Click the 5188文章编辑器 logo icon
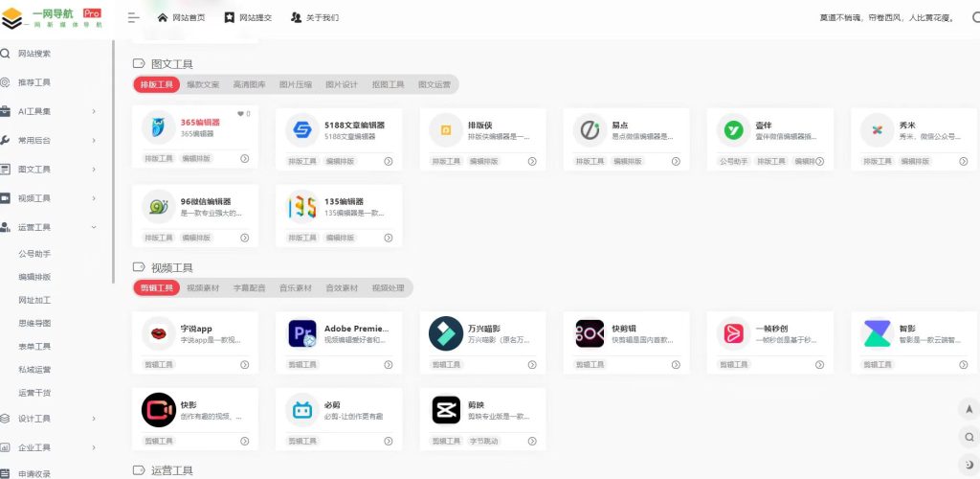980x479 pixels. pos(302,128)
